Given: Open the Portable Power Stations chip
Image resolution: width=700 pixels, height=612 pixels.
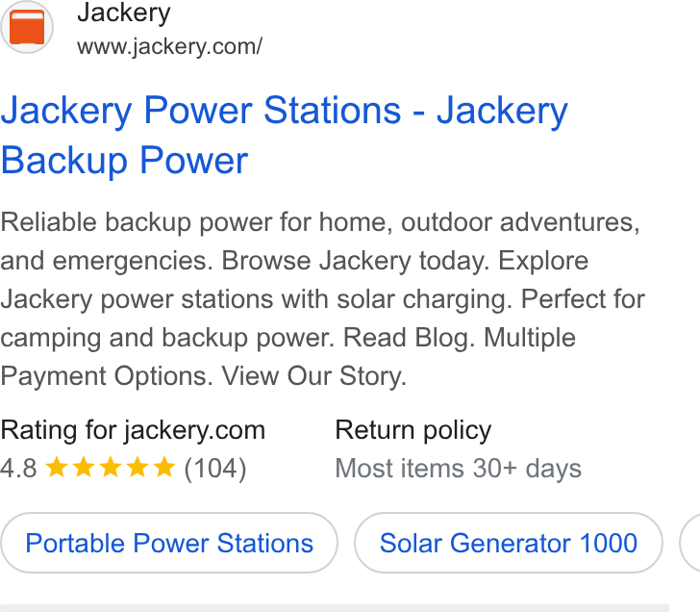Looking at the screenshot, I should click(169, 543).
